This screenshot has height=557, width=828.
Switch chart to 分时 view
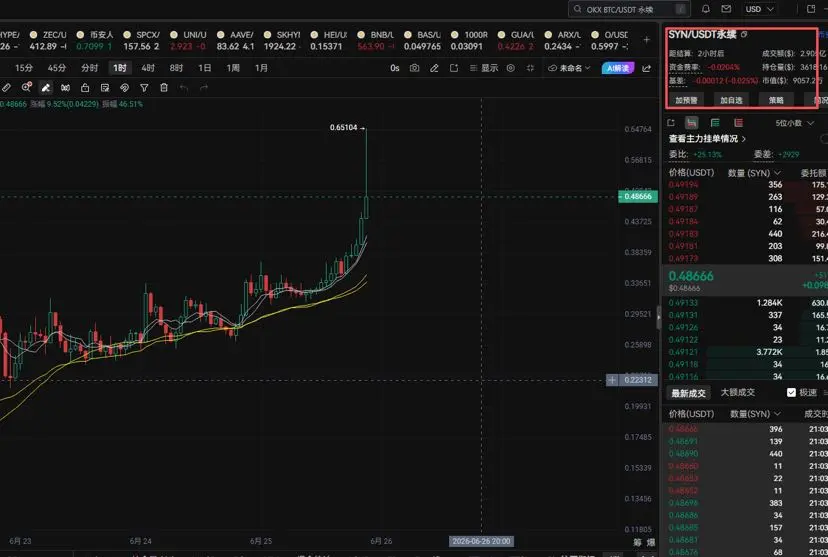90,68
